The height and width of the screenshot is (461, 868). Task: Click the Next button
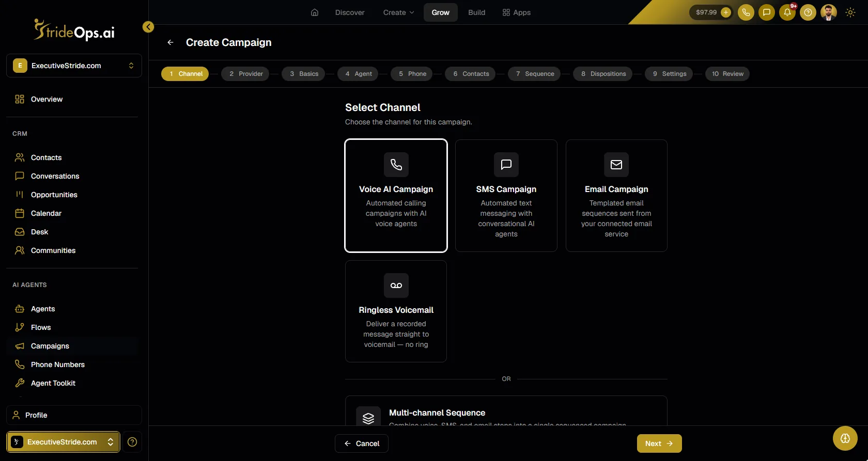coord(659,443)
